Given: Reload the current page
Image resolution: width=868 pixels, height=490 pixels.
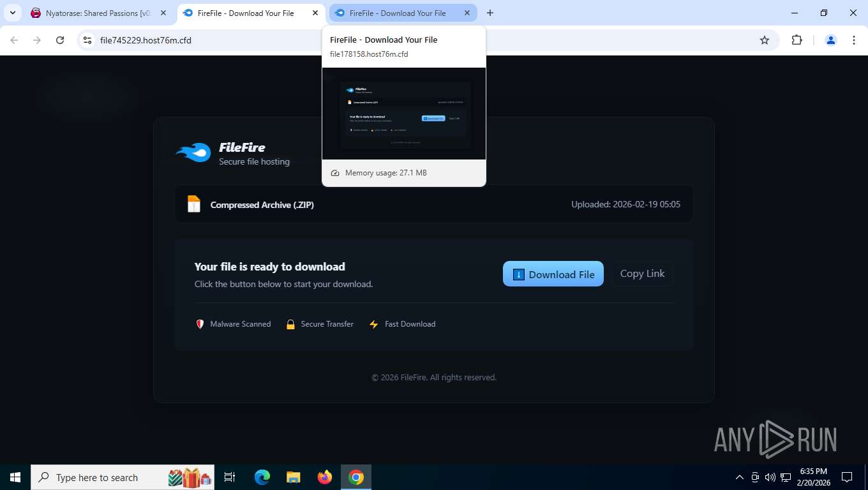Looking at the screenshot, I should (x=60, y=40).
